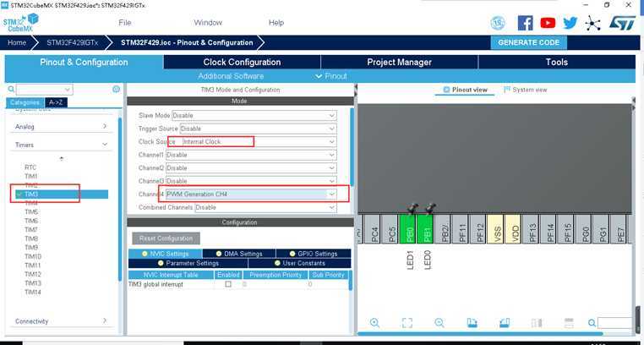Open the DMA Settings tab
Viewport: 644px width, 345px height.
click(239, 254)
